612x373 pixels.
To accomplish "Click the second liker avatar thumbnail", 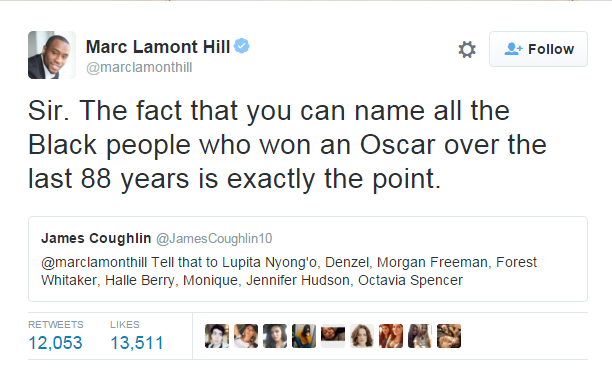I will coord(246,336).
